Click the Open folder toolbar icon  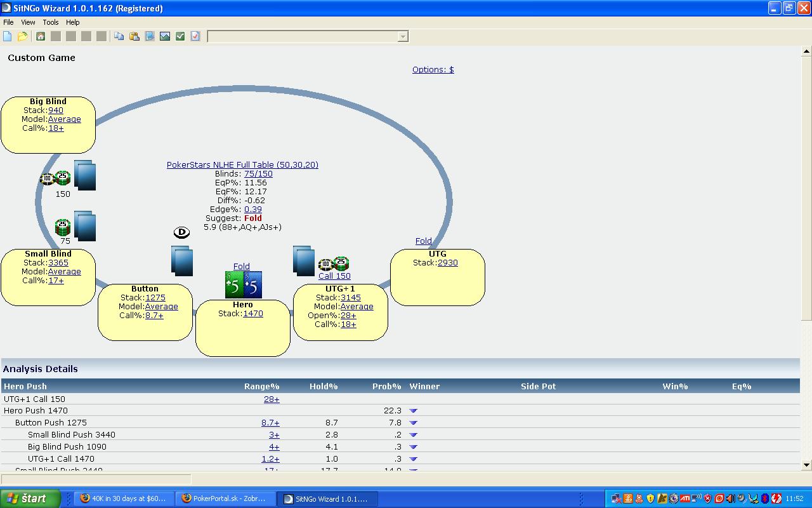coord(23,36)
